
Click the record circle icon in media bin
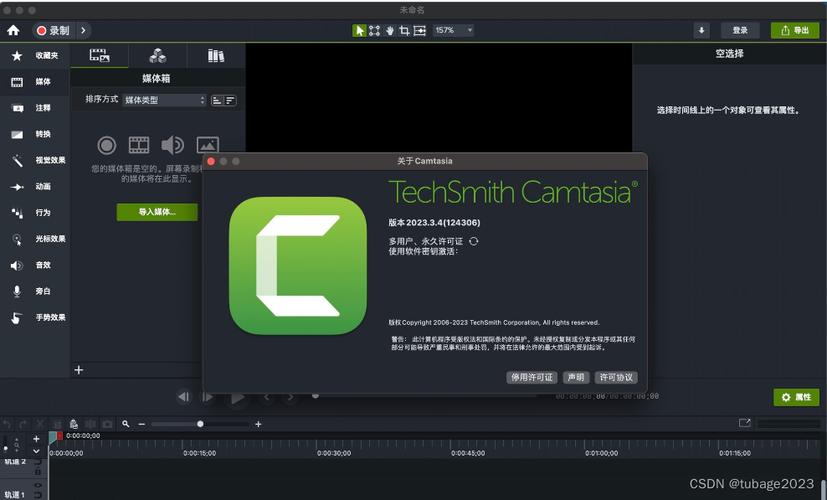(x=107, y=145)
